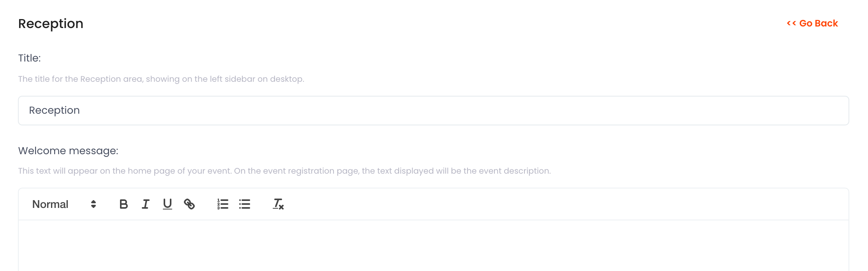Click the empty area of the editor toolbar
Image resolution: width=868 pixels, height=271 pixels.
tap(565, 204)
